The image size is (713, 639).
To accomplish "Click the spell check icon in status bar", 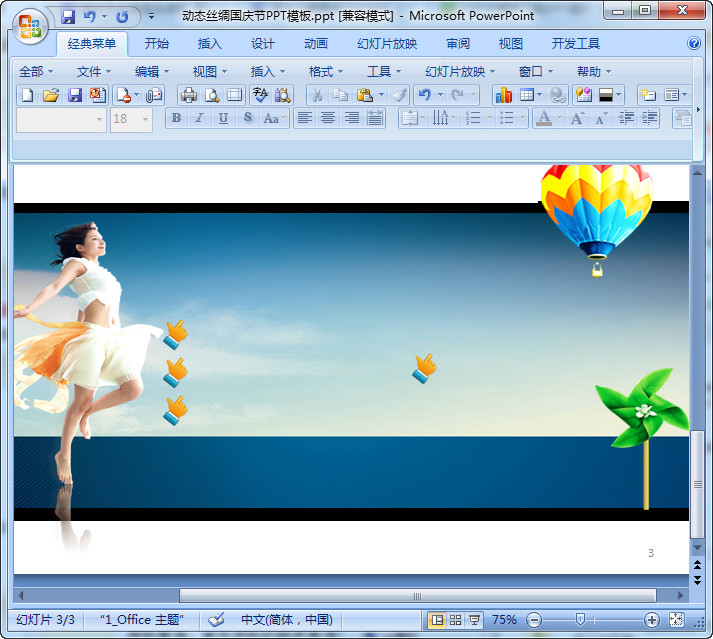I will click(x=216, y=620).
